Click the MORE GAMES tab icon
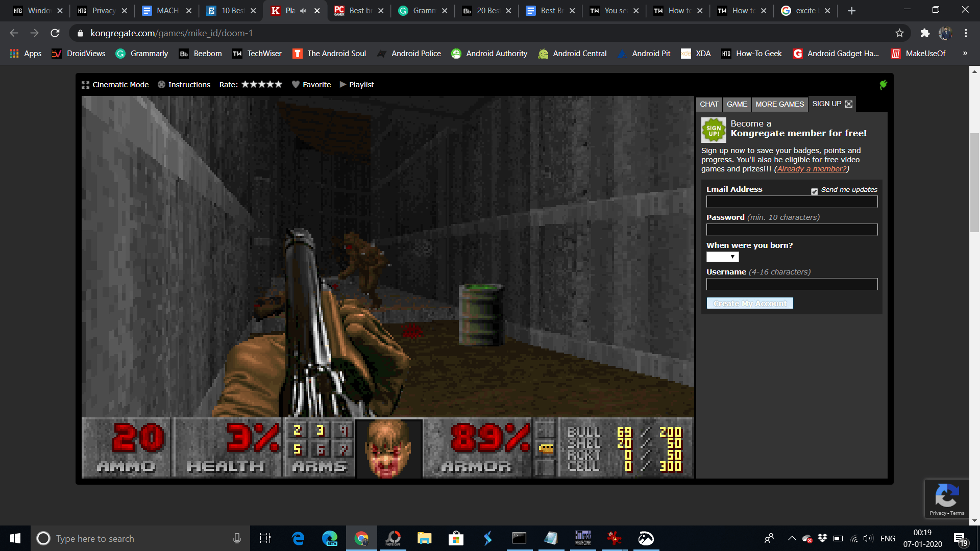This screenshot has width=980, height=551. [779, 104]
